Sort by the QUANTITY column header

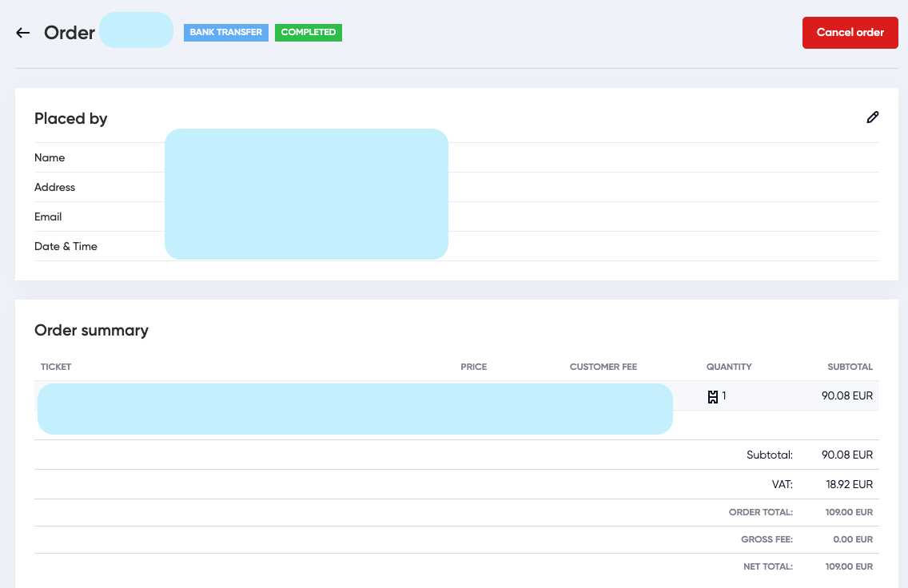click(728, 367)
